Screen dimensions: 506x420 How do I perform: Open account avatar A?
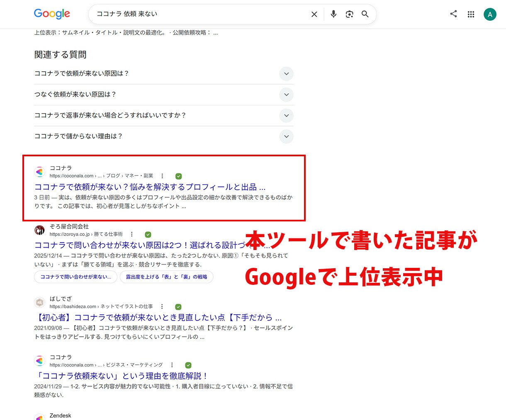coord(490,14)
